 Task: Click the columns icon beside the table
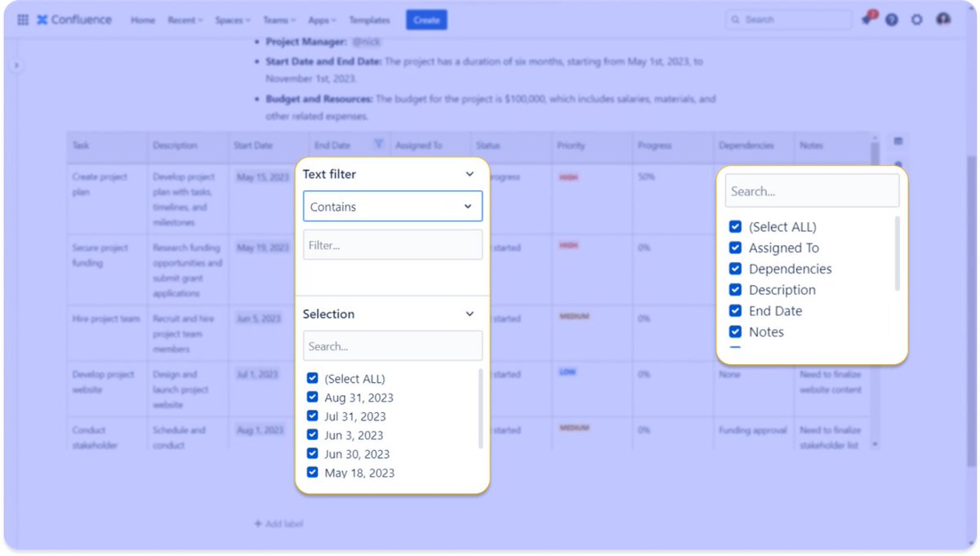point(898,141)
